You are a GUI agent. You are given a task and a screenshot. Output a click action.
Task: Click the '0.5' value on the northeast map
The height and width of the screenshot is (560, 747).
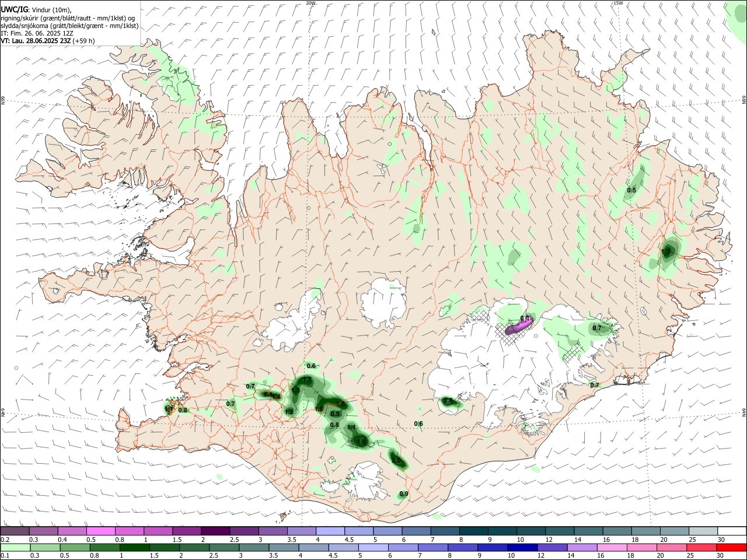(631, 190)
